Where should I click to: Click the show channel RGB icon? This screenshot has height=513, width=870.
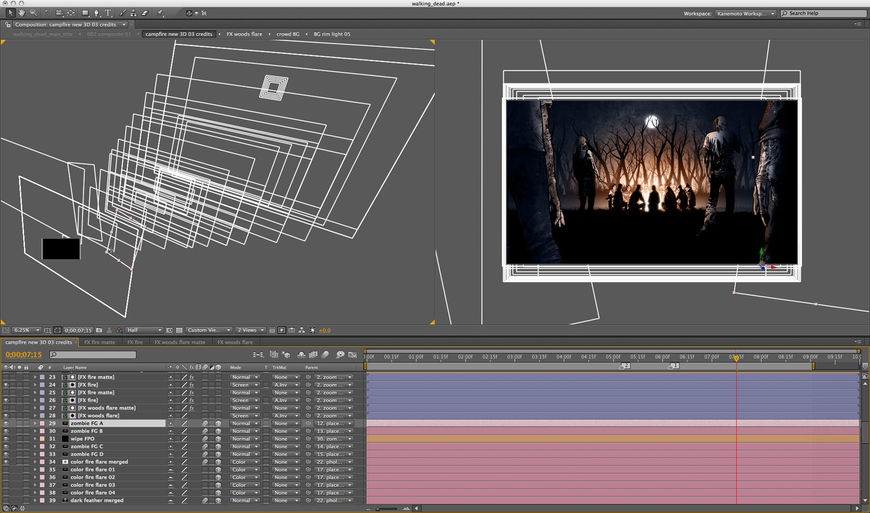pos(118,330)
